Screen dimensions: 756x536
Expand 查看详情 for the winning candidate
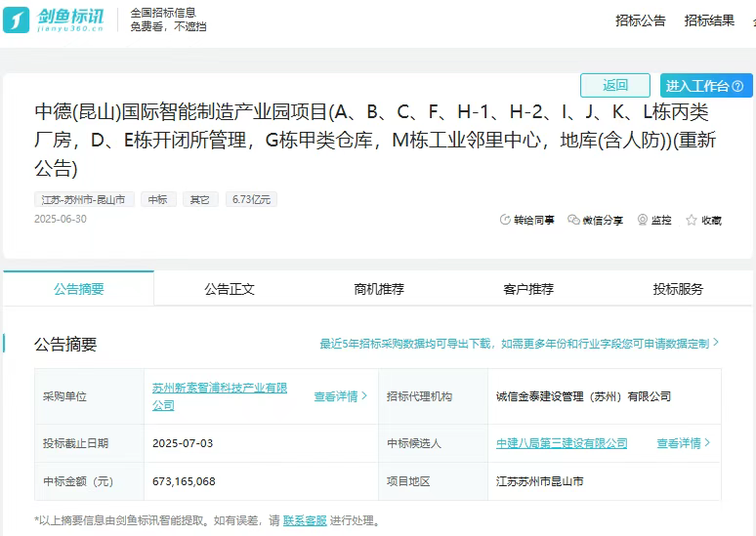[x=683, y=443]
